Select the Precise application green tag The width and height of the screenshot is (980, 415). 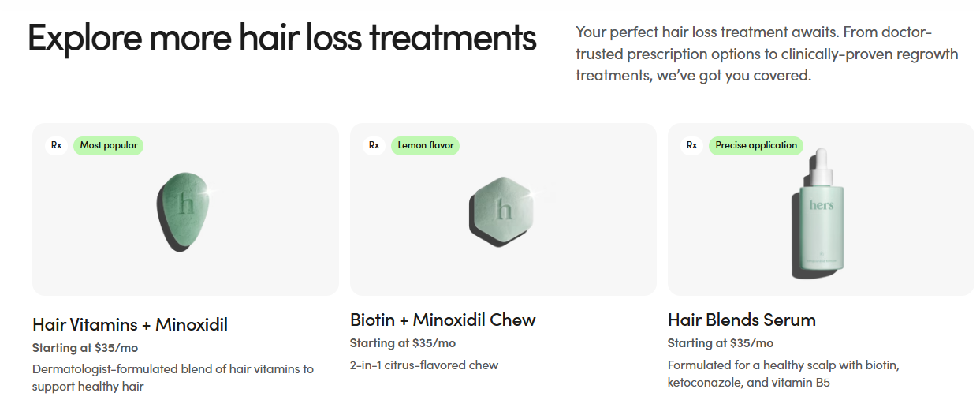[x=756, y=145]
